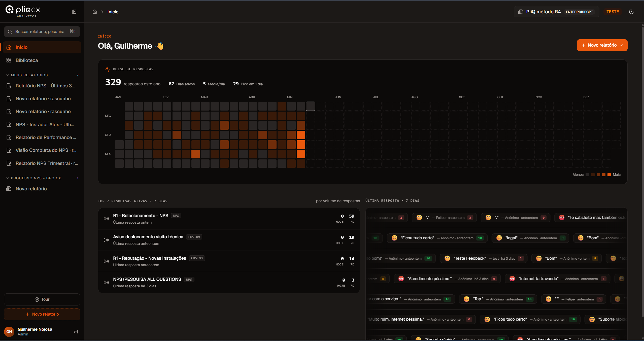Click the search report input field
Viewport: 644px width, 341px height.
[x=42, y=31]
